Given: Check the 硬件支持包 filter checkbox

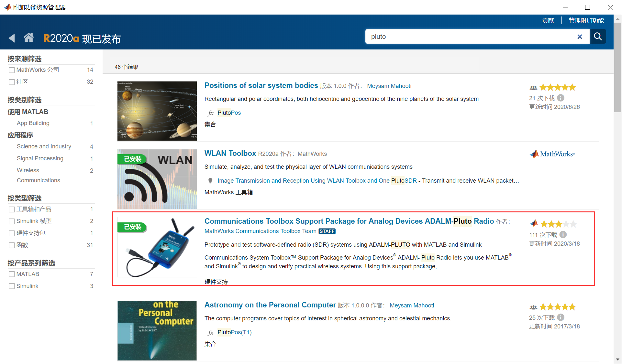Looking at the screenshot, I should pyautogui.click(x=12, y=233).
